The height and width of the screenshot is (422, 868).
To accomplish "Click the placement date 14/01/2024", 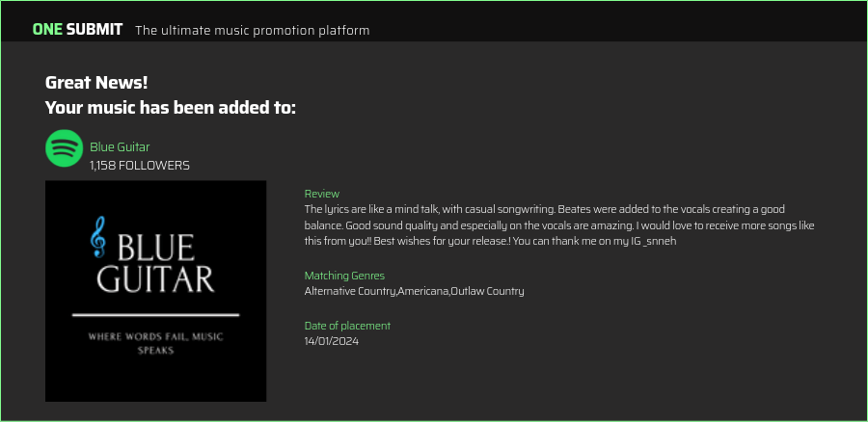I will tap(332, 341).
